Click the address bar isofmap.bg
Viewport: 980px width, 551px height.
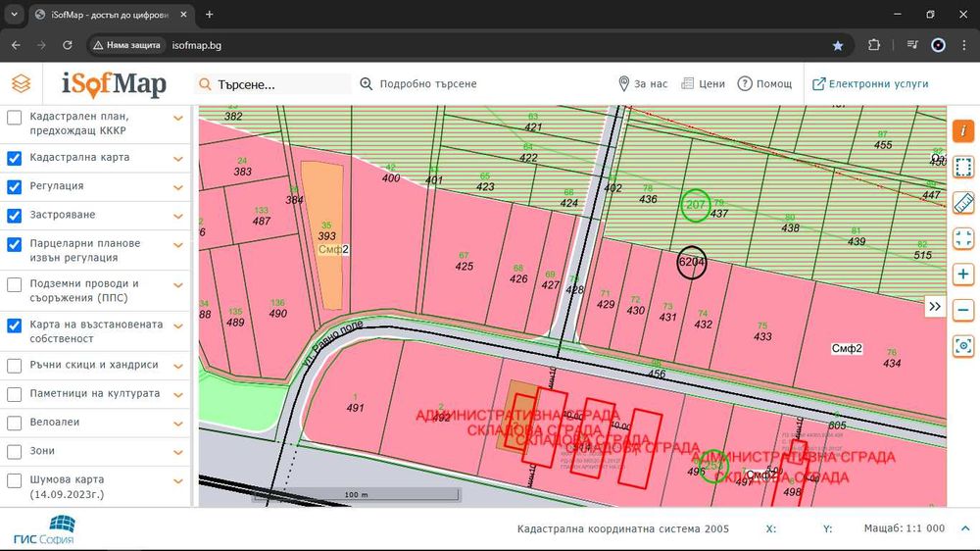pyautogui.click(x=196, y=45)
